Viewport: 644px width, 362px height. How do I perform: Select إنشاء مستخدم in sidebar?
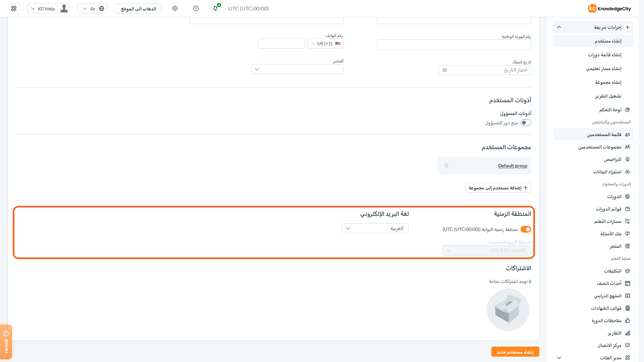(594, 41)
